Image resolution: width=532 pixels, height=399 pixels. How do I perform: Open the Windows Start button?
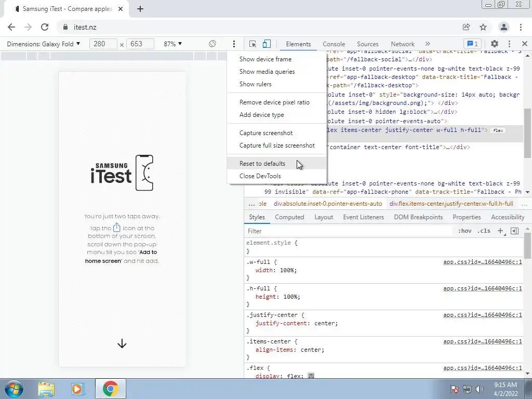click(14, 389)
